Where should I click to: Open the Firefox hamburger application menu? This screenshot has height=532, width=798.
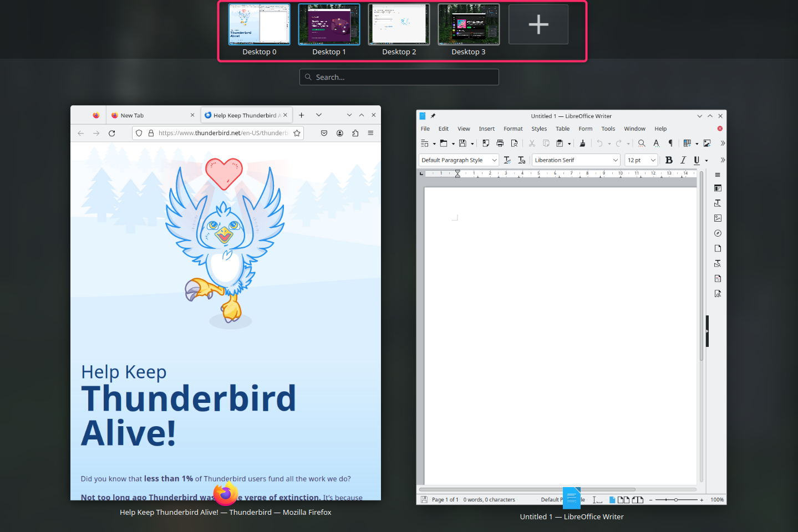point(370,133)
